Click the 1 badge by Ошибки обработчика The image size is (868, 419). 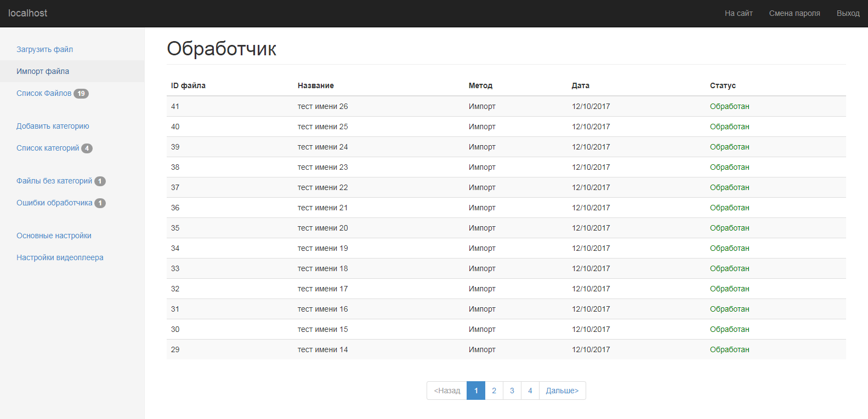pos(100,203)
